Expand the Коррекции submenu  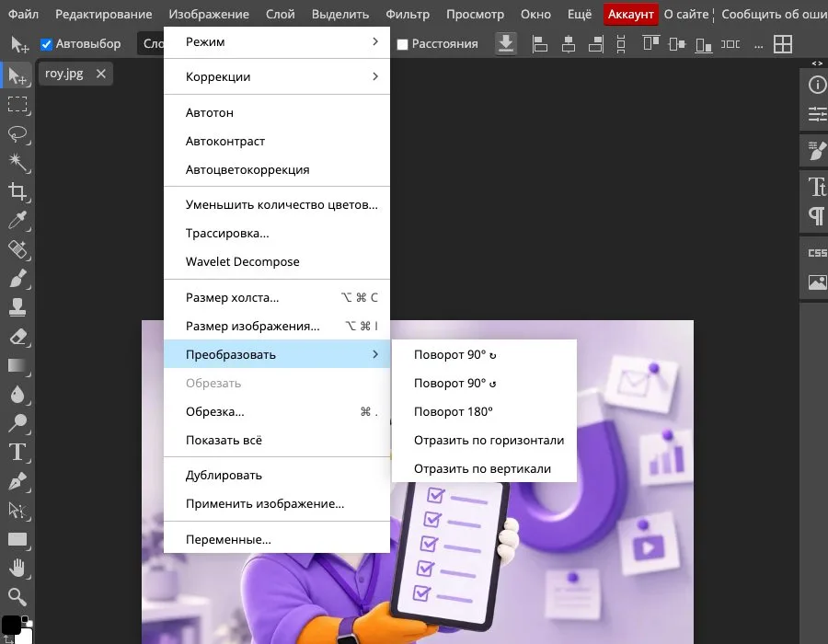click(277, 76)
